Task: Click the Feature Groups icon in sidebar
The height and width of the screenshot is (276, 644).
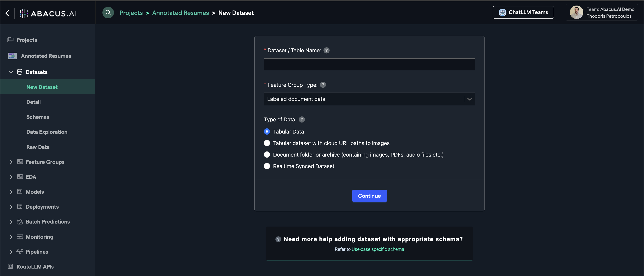Action: [20, 162]
